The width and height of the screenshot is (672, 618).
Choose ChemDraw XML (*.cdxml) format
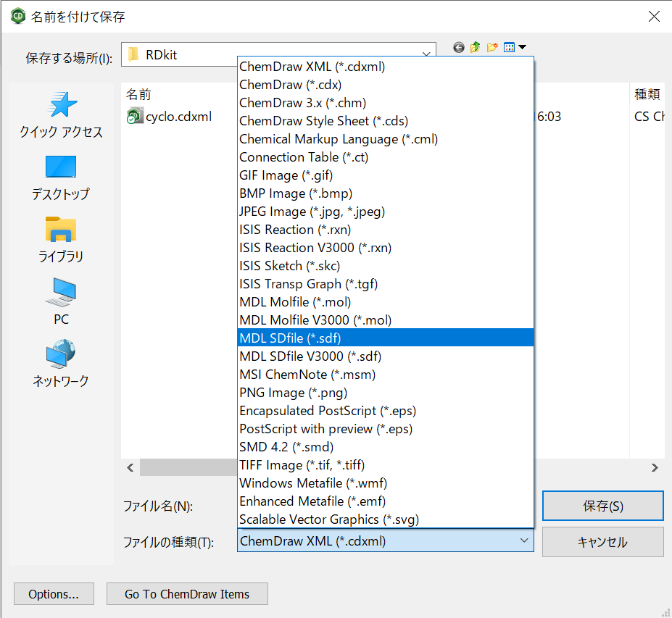click(x=385, y=67)
